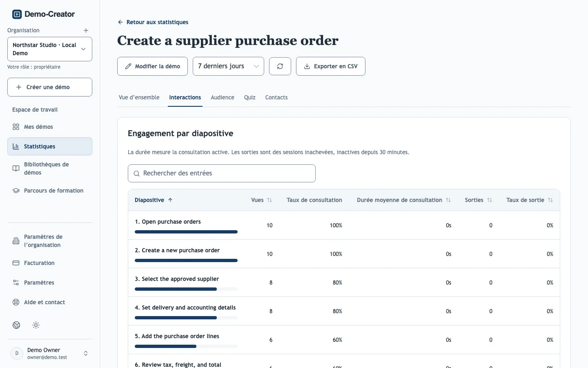Image resolution: width=588 pixels, height=368 pixels.
Task: Click the refresh statistics icon button
Action: point(280,66)
